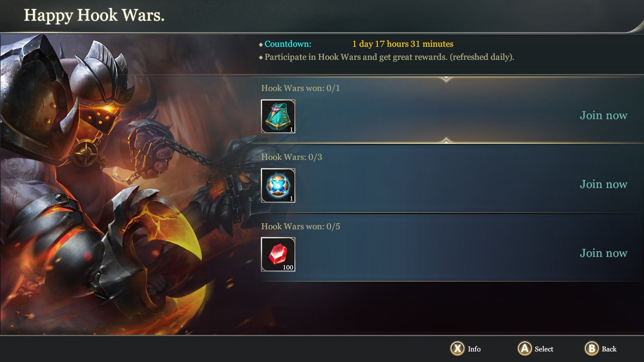Join now for Hook Wars 0/3
The height and width of the screenshot is (362, 644).
coord(603,184)
